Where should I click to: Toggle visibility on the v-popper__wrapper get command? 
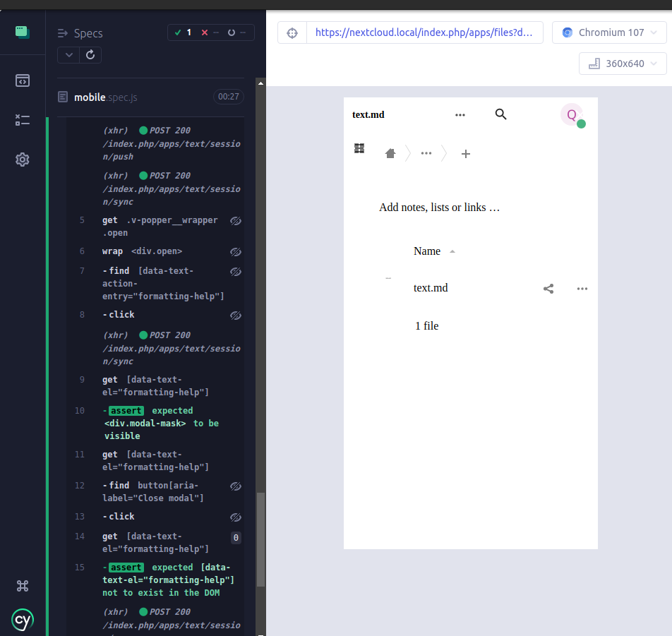(x=235, y=220)
